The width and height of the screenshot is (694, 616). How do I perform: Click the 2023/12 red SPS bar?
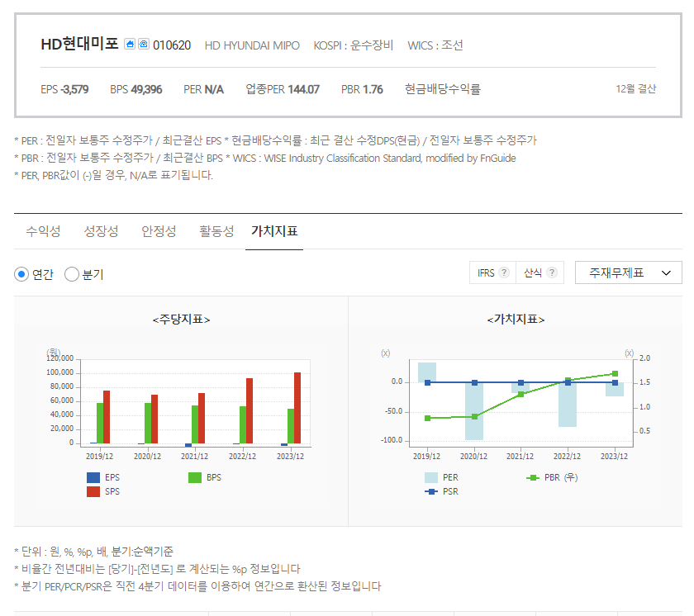pos(297,408)
